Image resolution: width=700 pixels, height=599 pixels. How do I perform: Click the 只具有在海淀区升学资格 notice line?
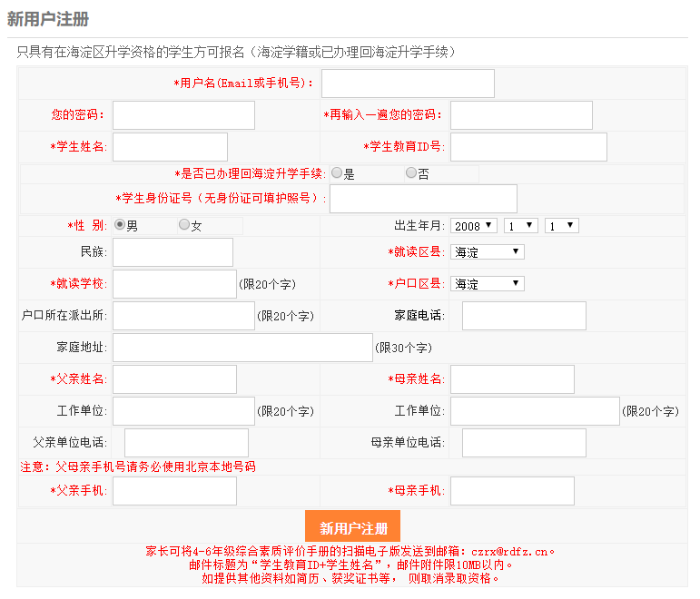click(x=236, y=53)
